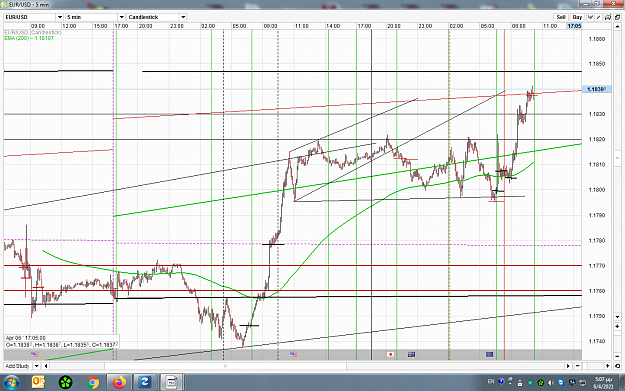Click the scroll left arrow of the time scrollbar

[x=46, y=366]
